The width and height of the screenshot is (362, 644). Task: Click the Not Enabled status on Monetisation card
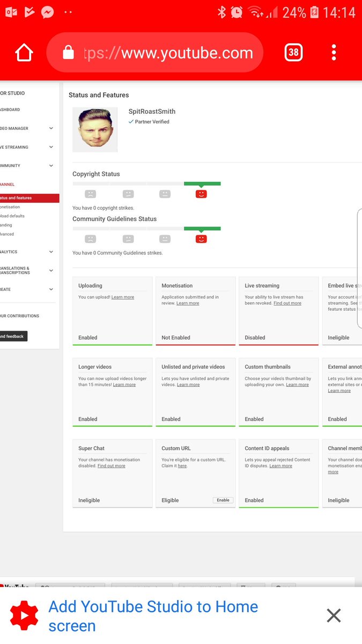(x=176, y=338)
